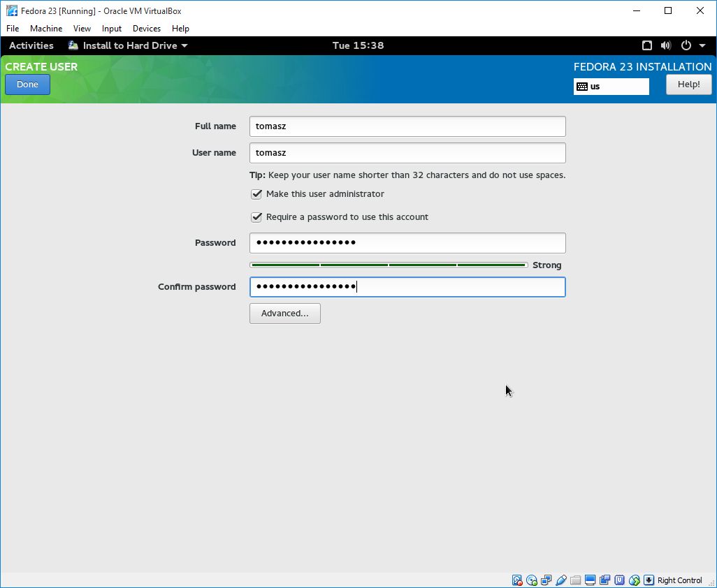The image size is (717, 588).
Task: Click the Help! button
Action: click(688, 84)
